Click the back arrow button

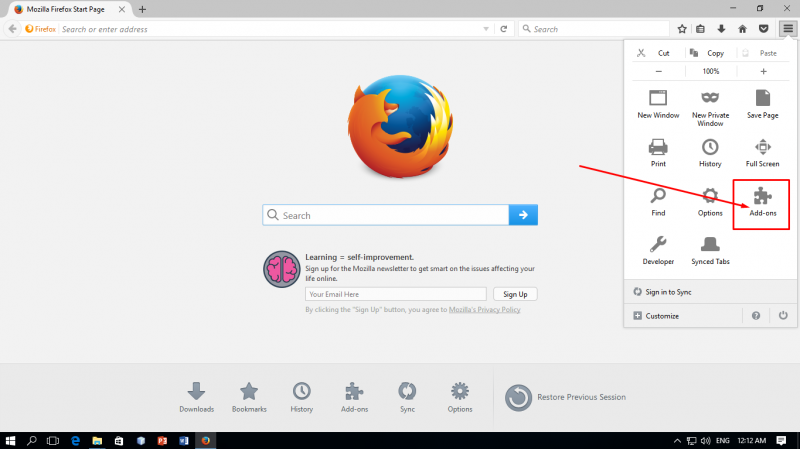coord(12,29)
